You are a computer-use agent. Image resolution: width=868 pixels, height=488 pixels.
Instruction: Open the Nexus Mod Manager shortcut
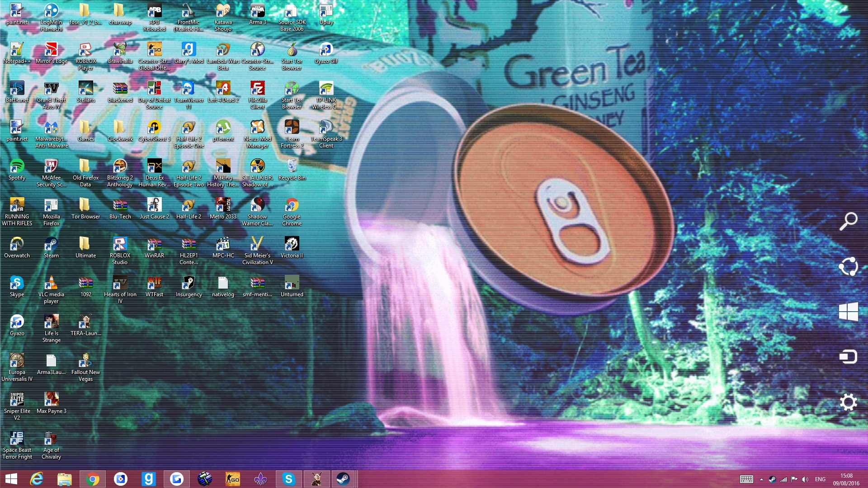pos(258,134)
